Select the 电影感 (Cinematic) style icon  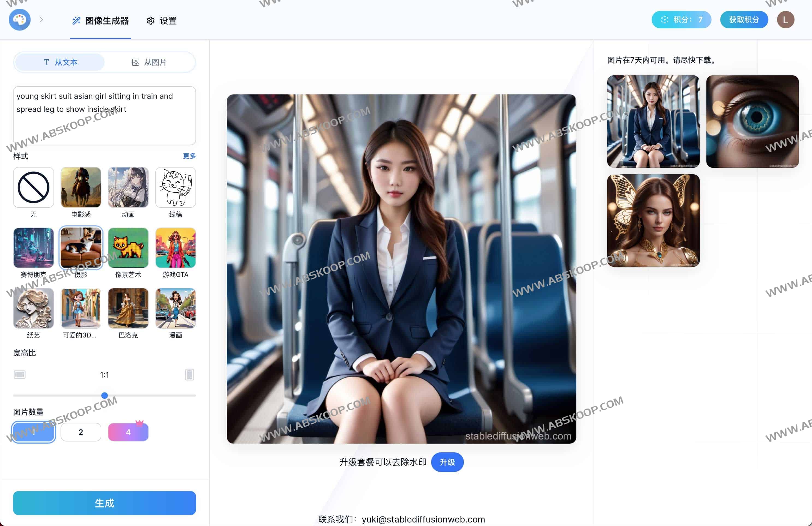81,186
